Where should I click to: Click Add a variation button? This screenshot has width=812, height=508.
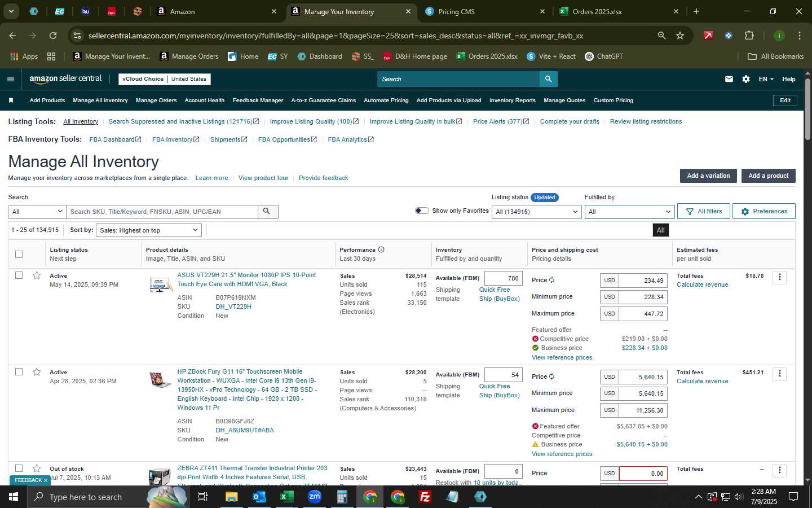coord(708,176)
